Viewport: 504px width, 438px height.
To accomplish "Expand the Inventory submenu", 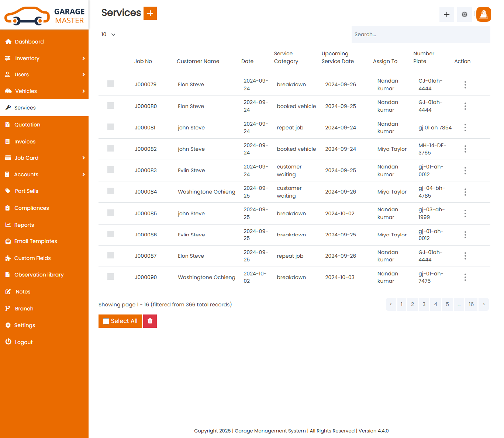I will [x=27, y=58].
